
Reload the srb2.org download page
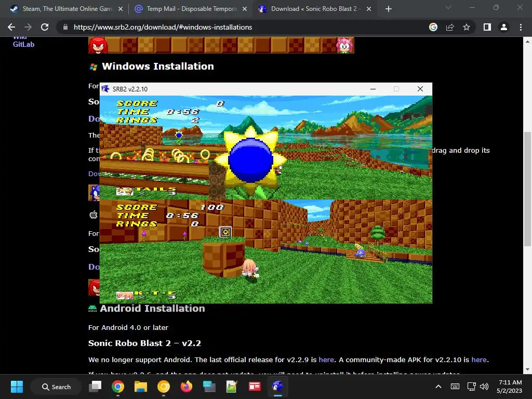tap(45, 27)
